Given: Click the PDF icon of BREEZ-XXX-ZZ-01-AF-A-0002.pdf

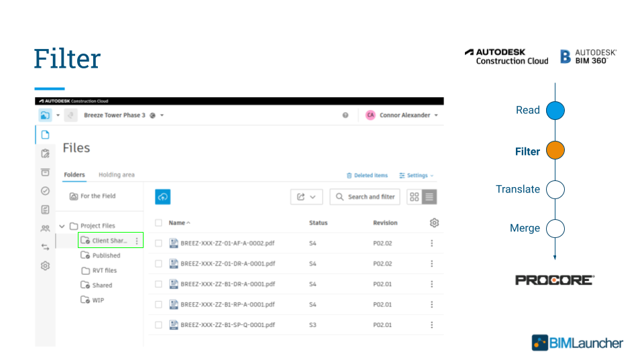Looking at the screenshot, I should (173, 243).
